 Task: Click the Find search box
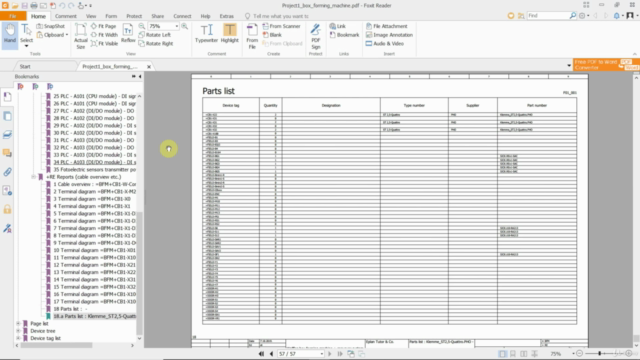point(548,16)
